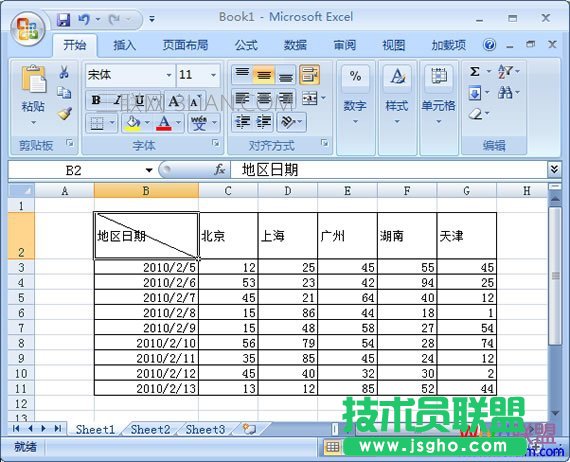The image size is (570, 462).
Task: Expand the Name Box dropdown arrow
Action: (149, 170)
